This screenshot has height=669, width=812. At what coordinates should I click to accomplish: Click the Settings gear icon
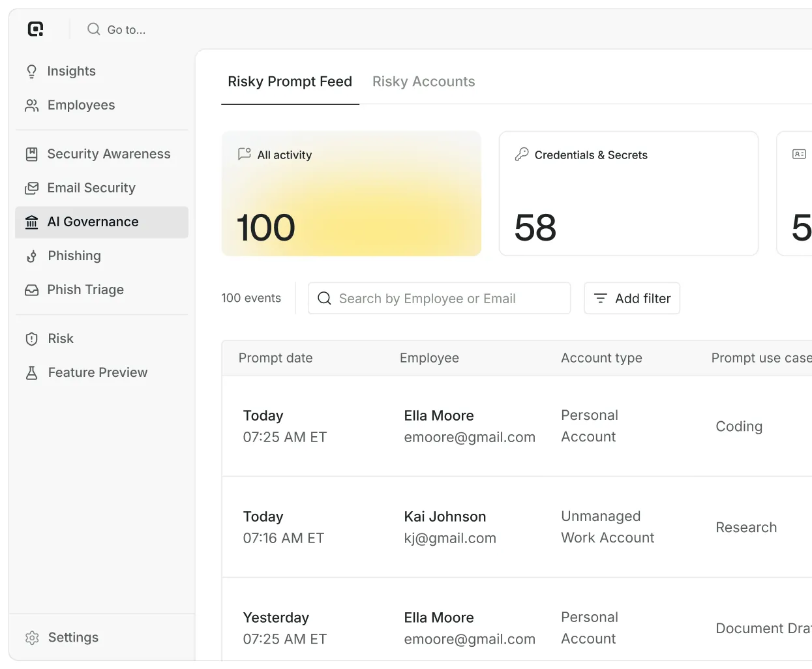click(x=32, y=638)
